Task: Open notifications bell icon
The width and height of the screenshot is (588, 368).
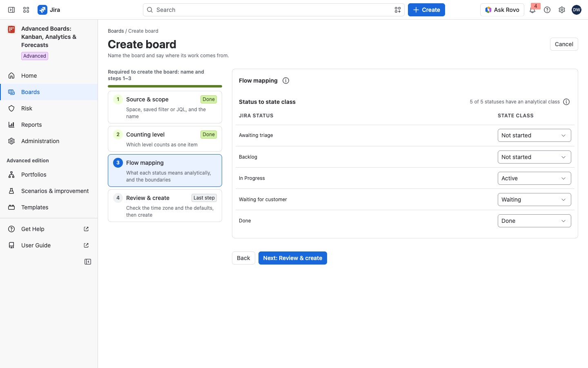Action: pos(532,10)
